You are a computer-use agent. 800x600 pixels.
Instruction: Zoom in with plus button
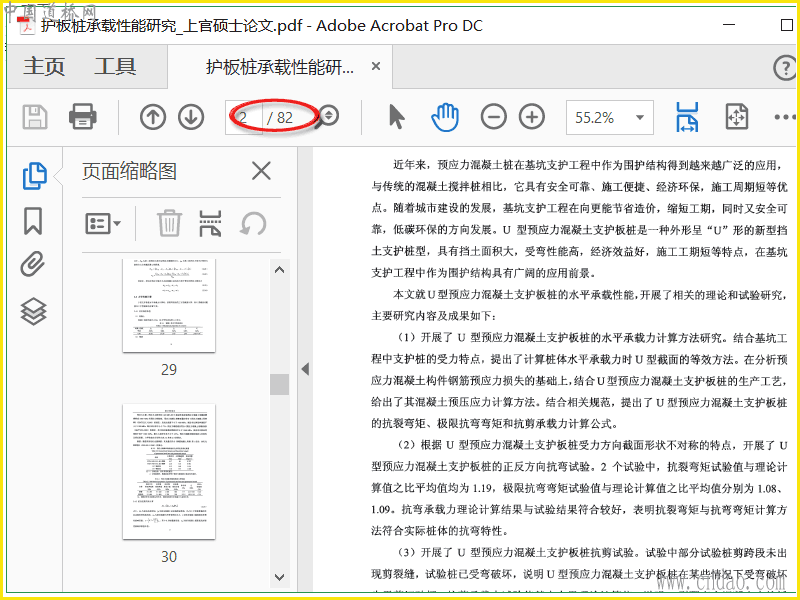pyautogui.click(x=532, y=117)
